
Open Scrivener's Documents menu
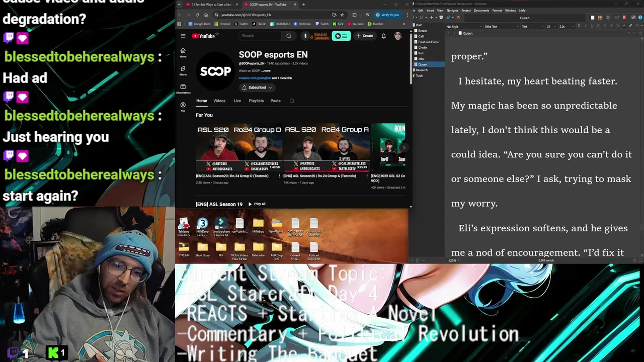point(481,11)
